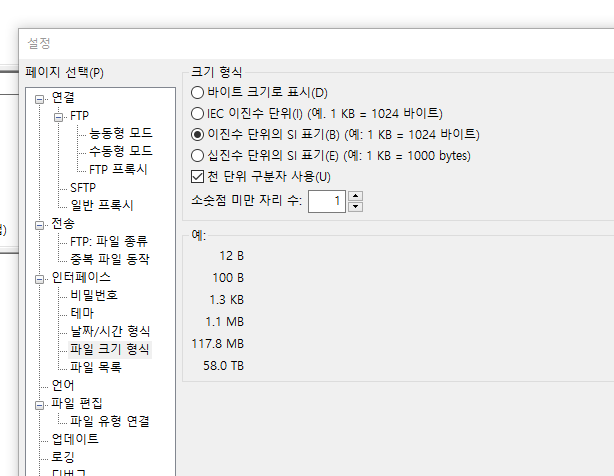Collapse the 전송 tree node
Viewport: 614px width, 476px height.
click(x=39, y=225)
